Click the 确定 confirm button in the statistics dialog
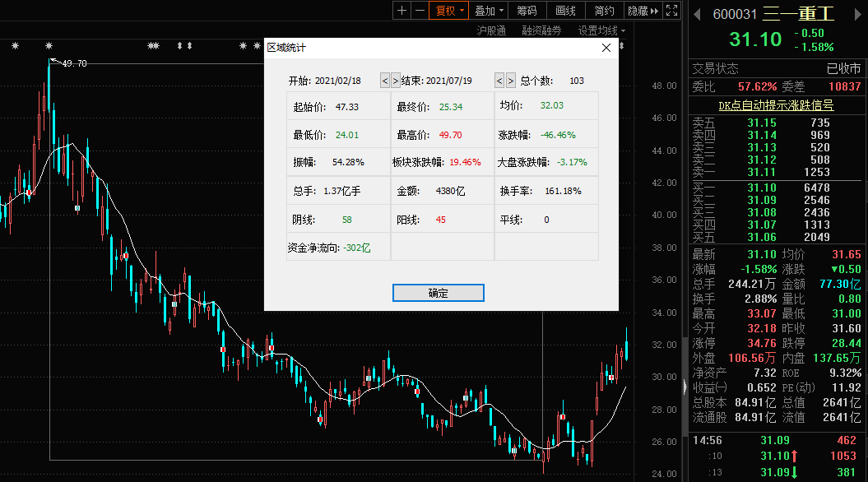868x482 pixels. pyautogui.click(x=438, y=292)
